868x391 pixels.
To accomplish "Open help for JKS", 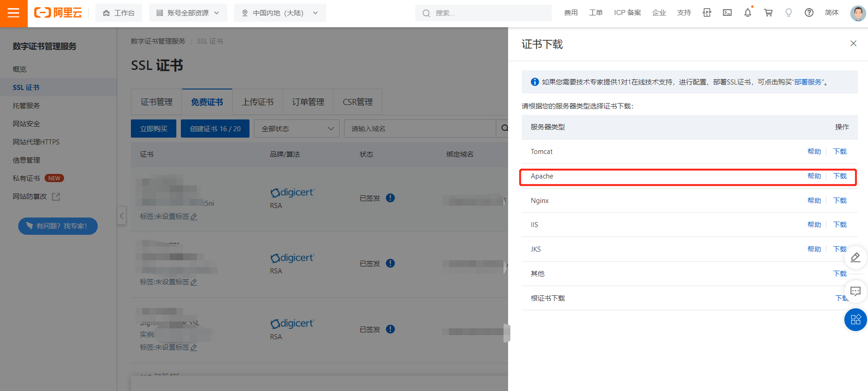I will click(x=814, y=249).
